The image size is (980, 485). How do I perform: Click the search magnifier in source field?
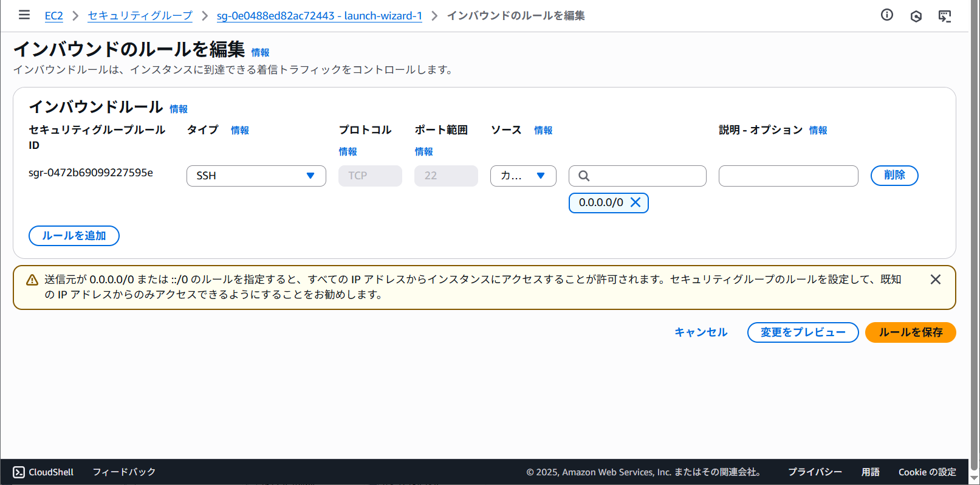[584, 176]
